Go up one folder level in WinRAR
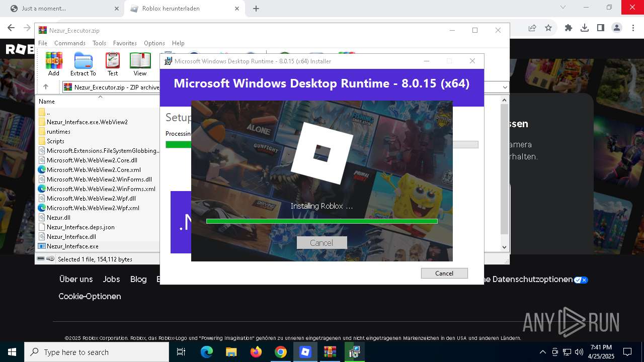The height and width of the screenshot is (362, 644). pos(45,87)
